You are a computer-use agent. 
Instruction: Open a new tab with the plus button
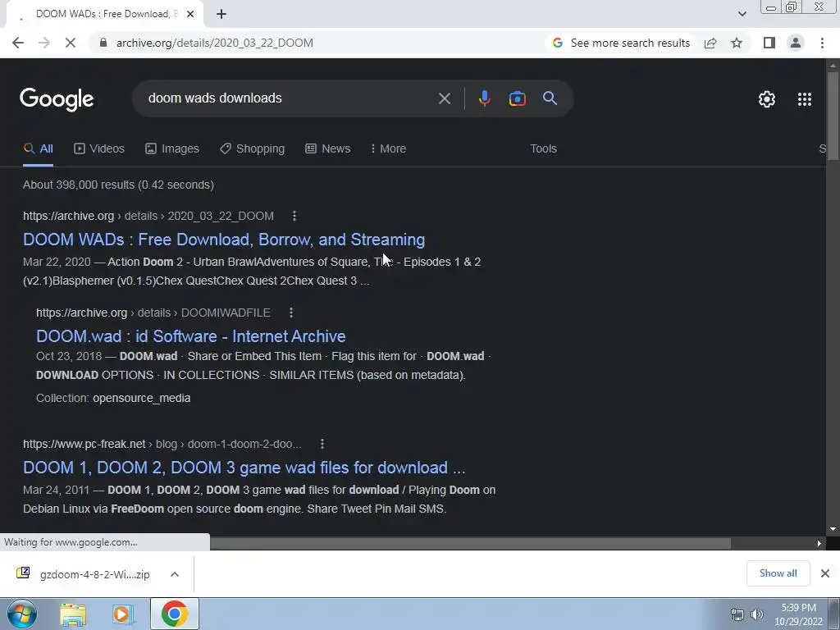click(221, 14)
